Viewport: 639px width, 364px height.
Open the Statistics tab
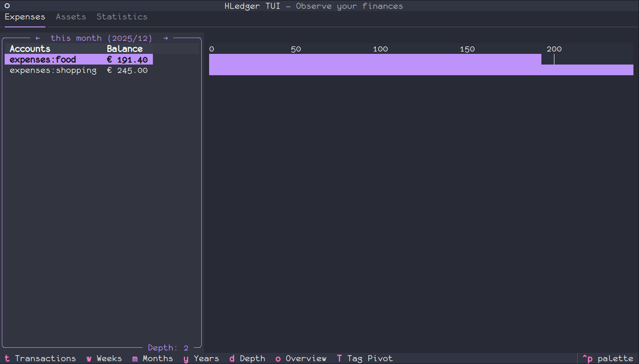122,17
